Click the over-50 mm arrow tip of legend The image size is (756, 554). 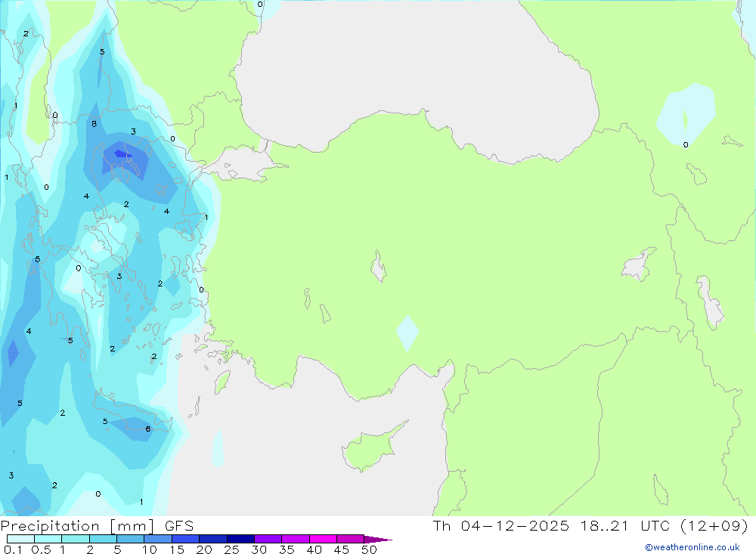tap(377, 540)
